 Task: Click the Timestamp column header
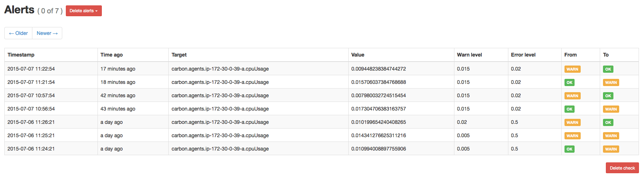21,55
